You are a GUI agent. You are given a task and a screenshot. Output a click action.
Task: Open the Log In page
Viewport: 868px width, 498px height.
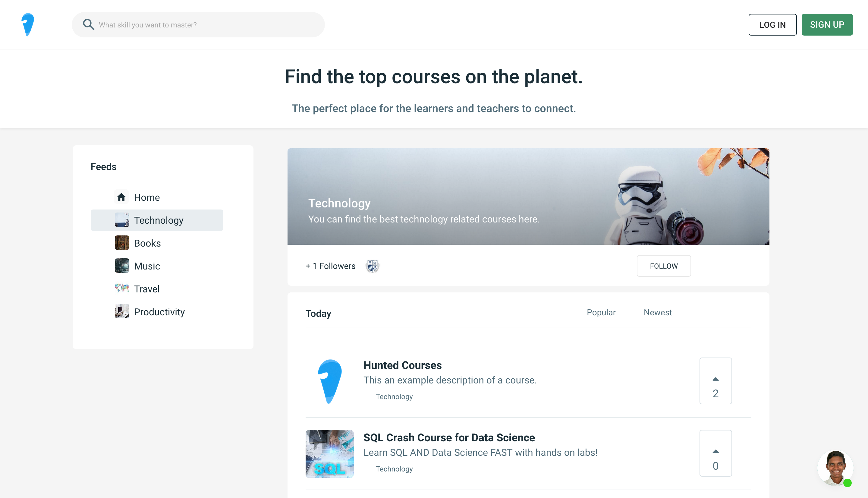(x=772, y=25)
